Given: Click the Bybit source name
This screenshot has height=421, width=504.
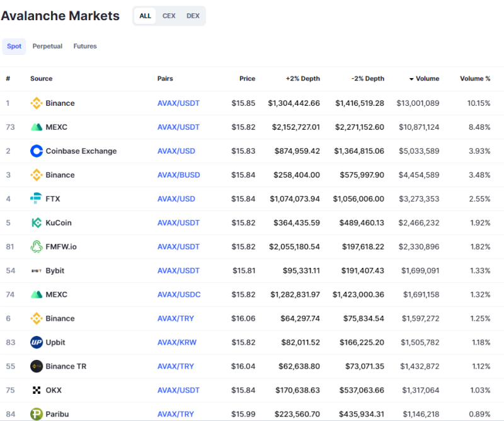Looking at the screenshot, I should point(55,270).
